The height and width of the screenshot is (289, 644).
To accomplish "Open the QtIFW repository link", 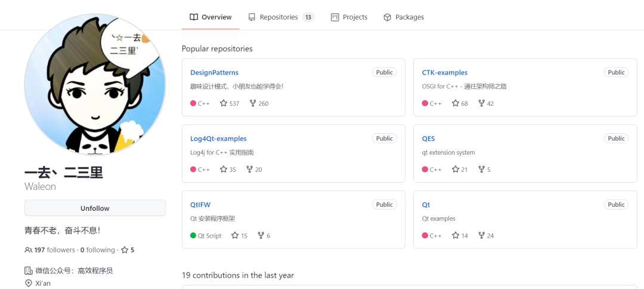I will (x=200, y=205).
